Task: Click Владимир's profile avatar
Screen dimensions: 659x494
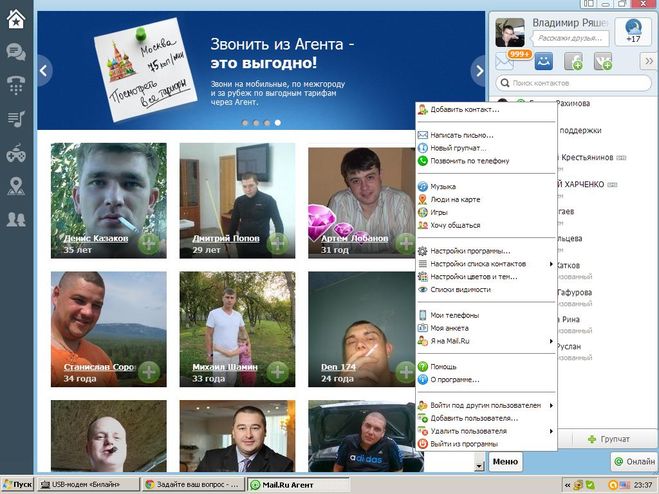Action: pyautogui.click(x=510, y=32)
